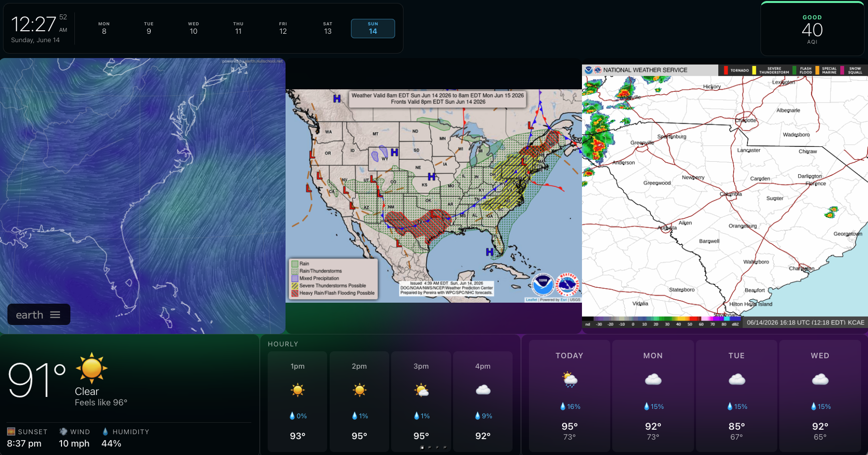Select Saturday 13 in date strip

click(328, 28)
